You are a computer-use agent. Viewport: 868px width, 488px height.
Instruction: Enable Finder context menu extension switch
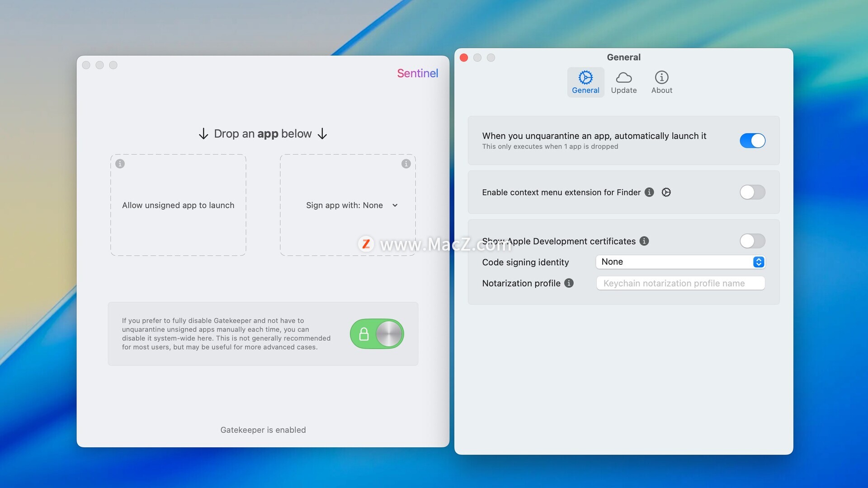(752, 192)
